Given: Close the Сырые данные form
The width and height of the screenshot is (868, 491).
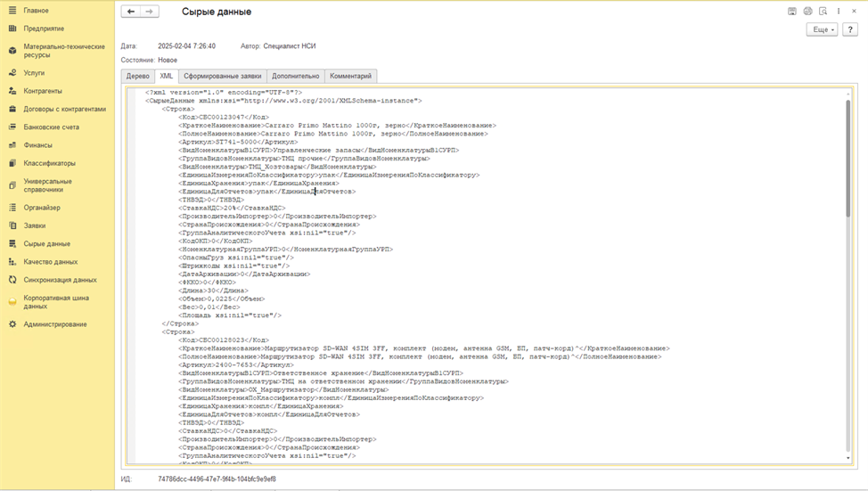Looking at the screenshot, I should click(853, 12).
